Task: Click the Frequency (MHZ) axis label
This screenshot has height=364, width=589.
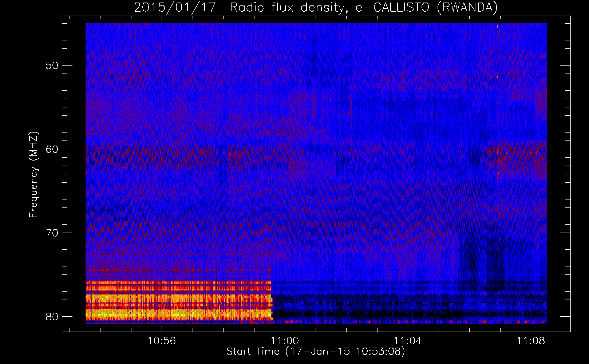Action: pos(33,175)
